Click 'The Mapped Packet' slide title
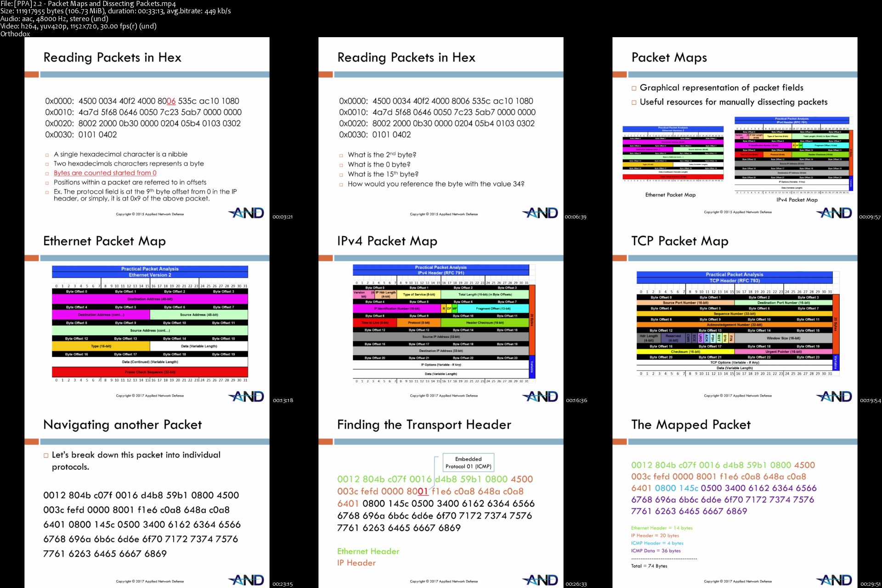The width and height of the screenshot is (882, 588). point(691,425)
